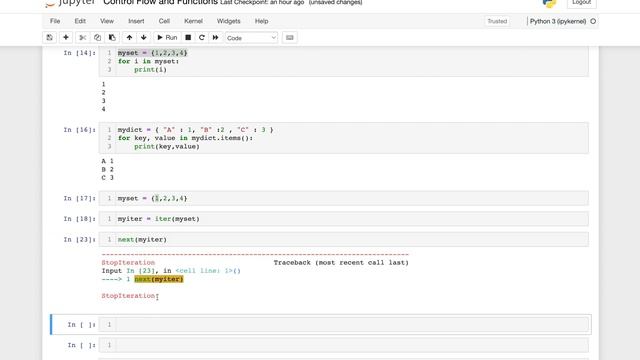Move the selected cell up with the arrow
This screenshot has width=640, height=360.
[x=129, y=38]
